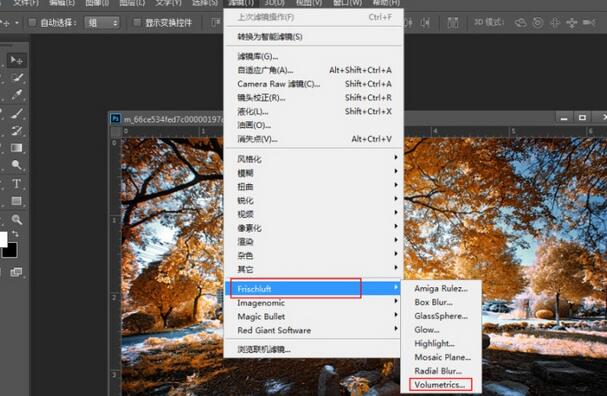The image size is (607, 396).
Task: Click the black background color swatch
Action: click(11, 251)
